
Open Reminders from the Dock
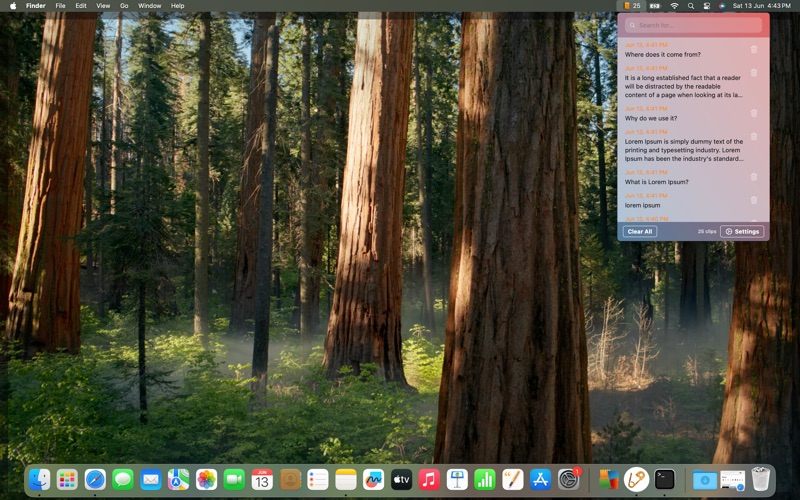pyautogui.click(x=318, y=480)
